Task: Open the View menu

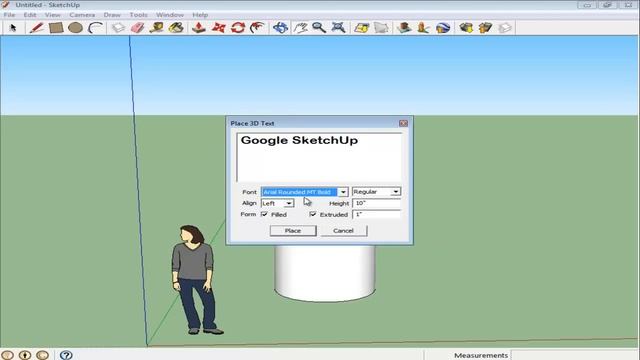Action: tap(53, 15)
